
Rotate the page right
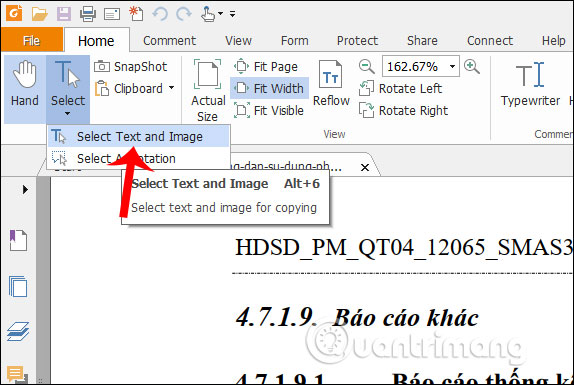coord(403,111)
